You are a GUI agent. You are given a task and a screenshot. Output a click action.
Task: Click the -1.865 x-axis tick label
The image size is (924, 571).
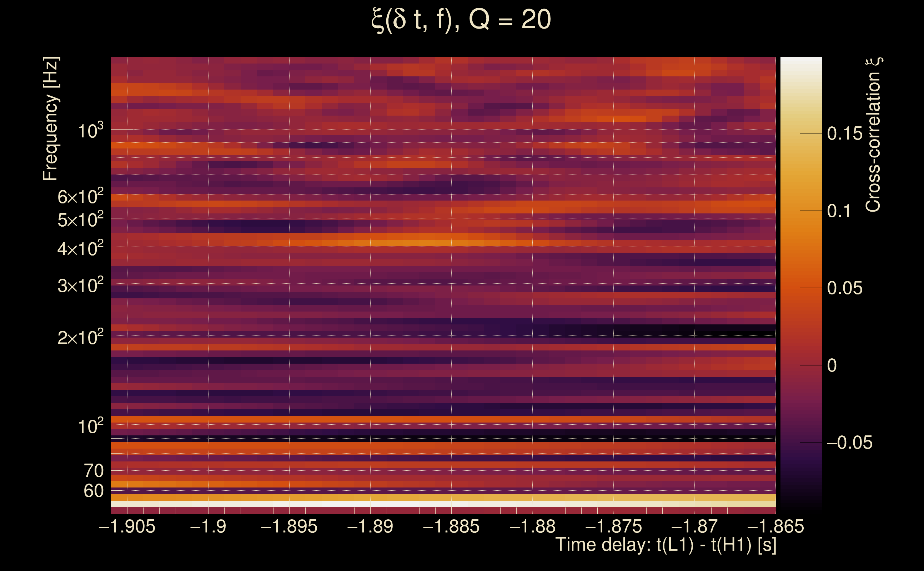[x=775, y=527]
